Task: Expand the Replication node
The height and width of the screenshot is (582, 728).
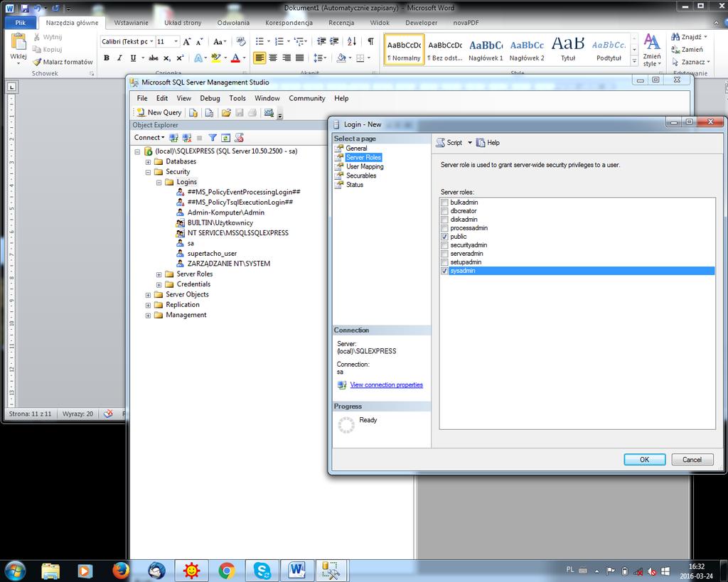Action: [148, 305]
